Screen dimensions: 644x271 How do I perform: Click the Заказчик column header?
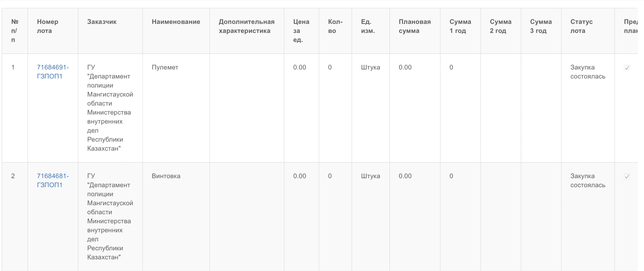click(102, 22)
